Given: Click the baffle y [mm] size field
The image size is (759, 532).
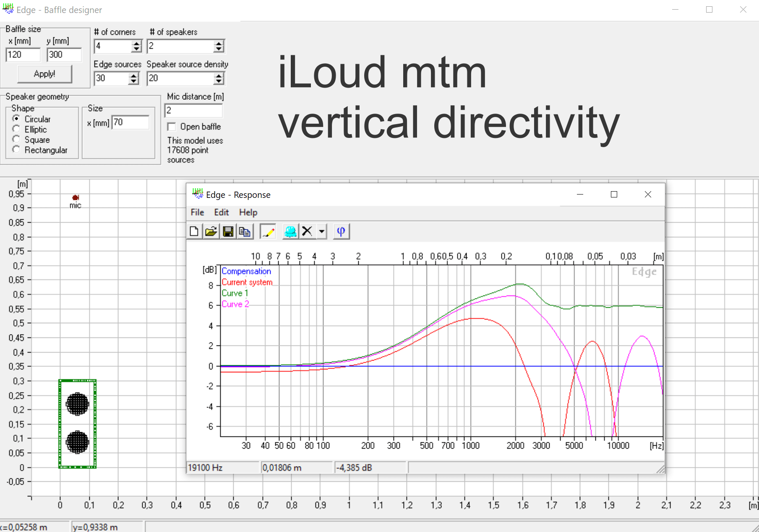Looking at the screenshot, I should (64, 54).
